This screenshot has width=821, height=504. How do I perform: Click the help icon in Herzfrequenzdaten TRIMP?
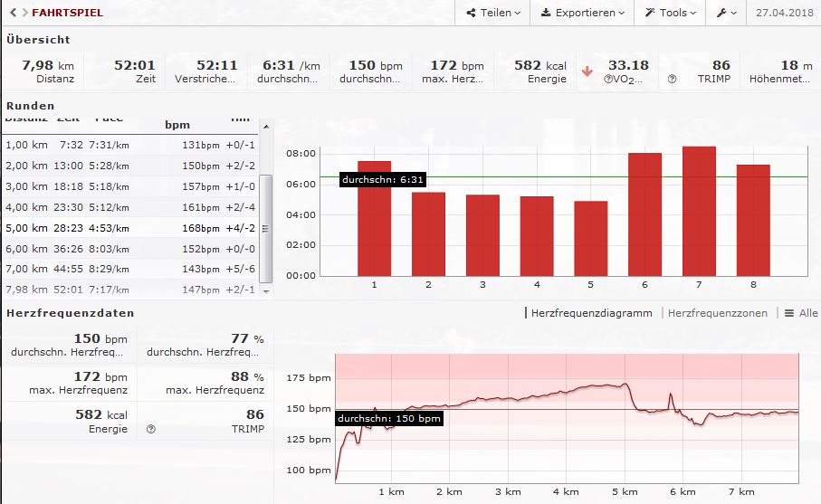tap(150, 429)
